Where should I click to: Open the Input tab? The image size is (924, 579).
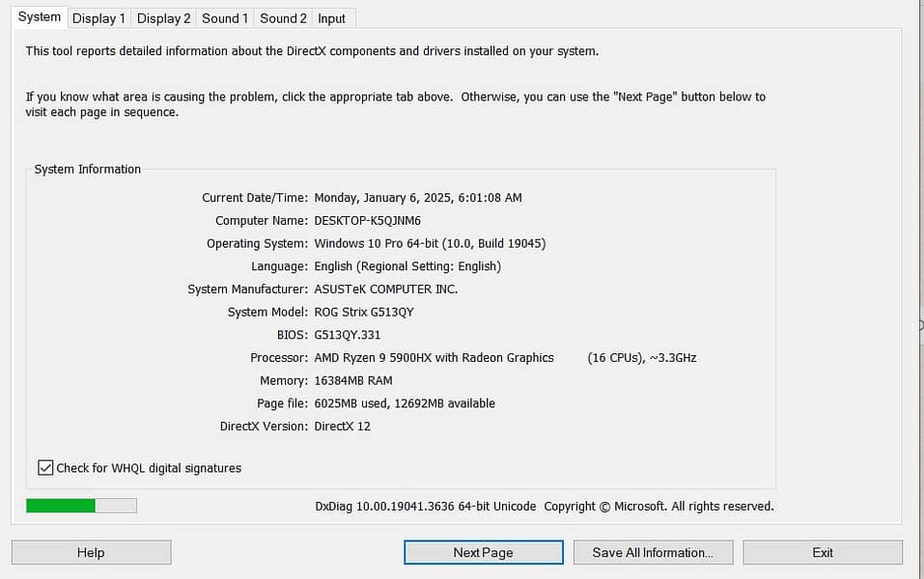[331, 18]
